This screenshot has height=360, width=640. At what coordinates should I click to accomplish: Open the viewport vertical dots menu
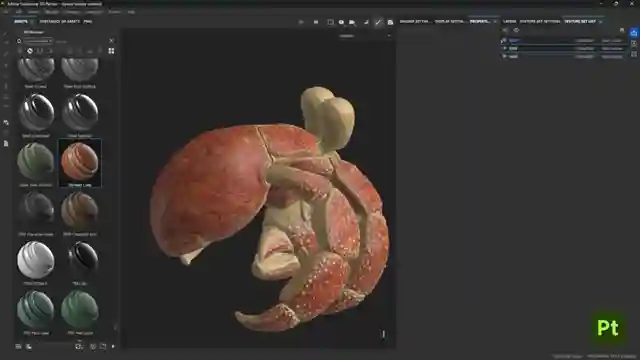[383, 334]
